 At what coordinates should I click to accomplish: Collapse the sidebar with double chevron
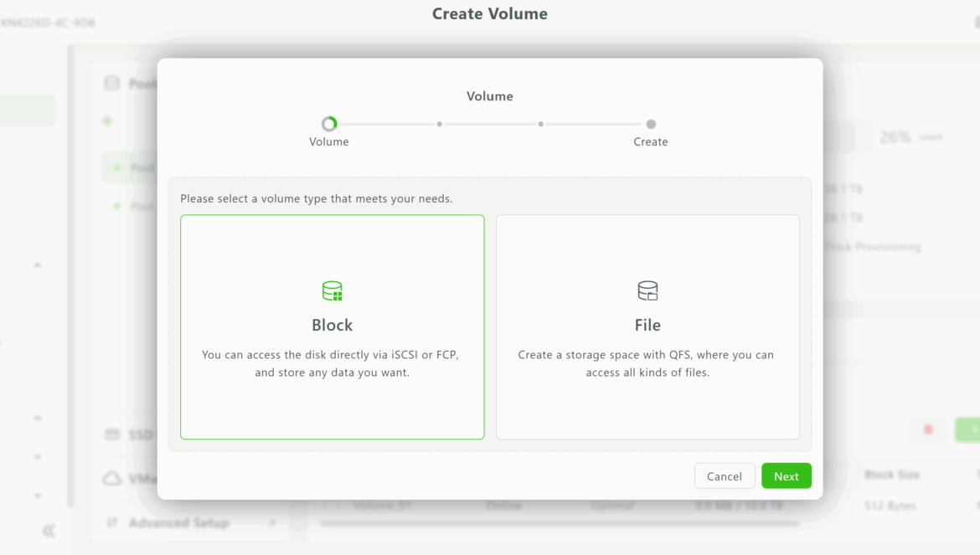click(49, 531)
